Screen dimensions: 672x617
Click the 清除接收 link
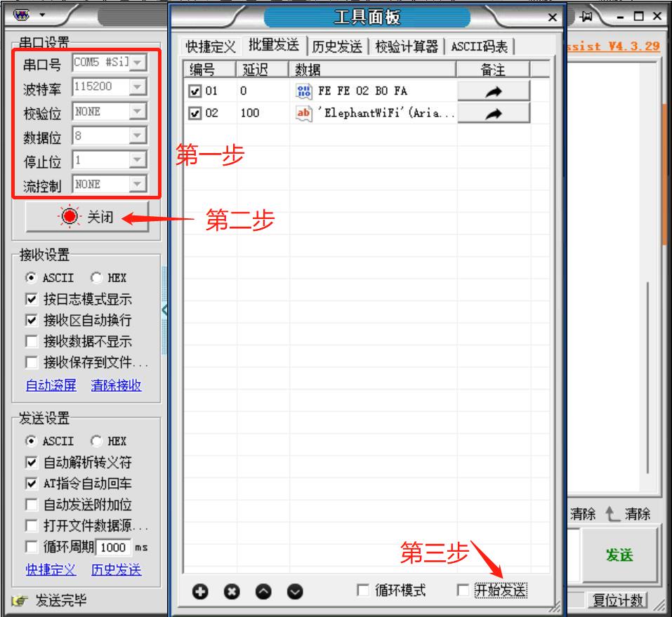coord(116,385)
